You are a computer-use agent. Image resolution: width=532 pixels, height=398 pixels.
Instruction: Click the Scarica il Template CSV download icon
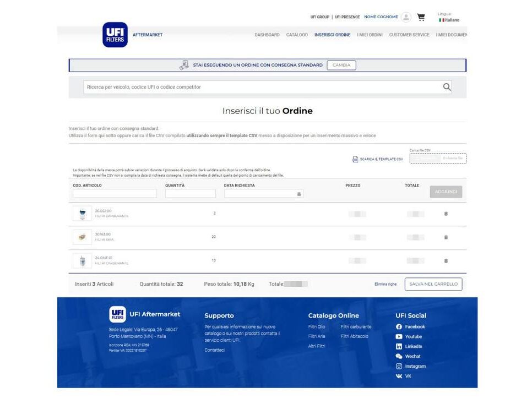355,159
